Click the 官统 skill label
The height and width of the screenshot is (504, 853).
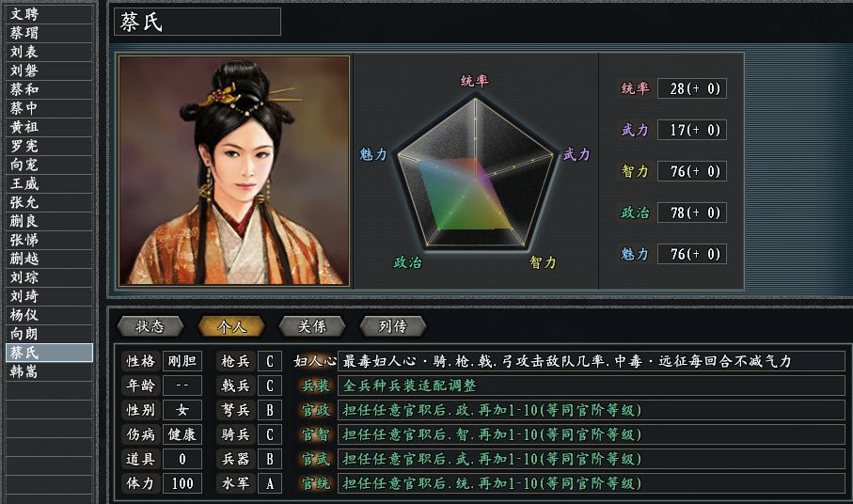[316, 483]
